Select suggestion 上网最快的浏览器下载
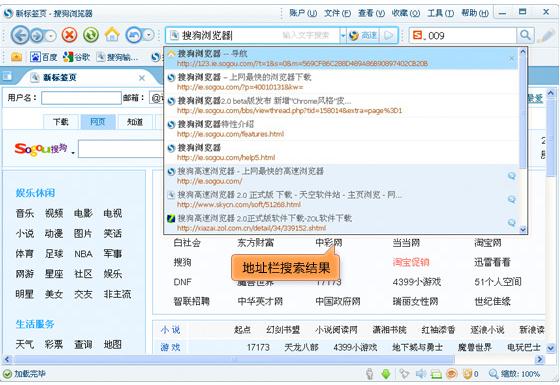560x385 pixels. [341, 82]
